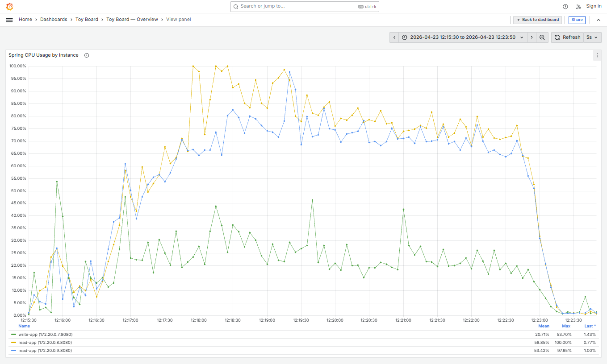Click the Share button
607x364 pixels.
point(577,20)
